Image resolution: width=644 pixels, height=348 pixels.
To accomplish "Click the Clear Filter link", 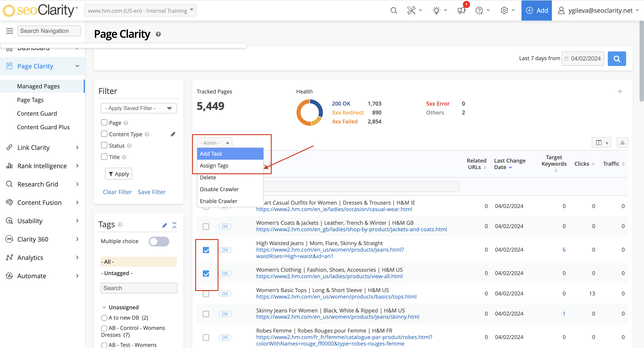I will [117, 192].
